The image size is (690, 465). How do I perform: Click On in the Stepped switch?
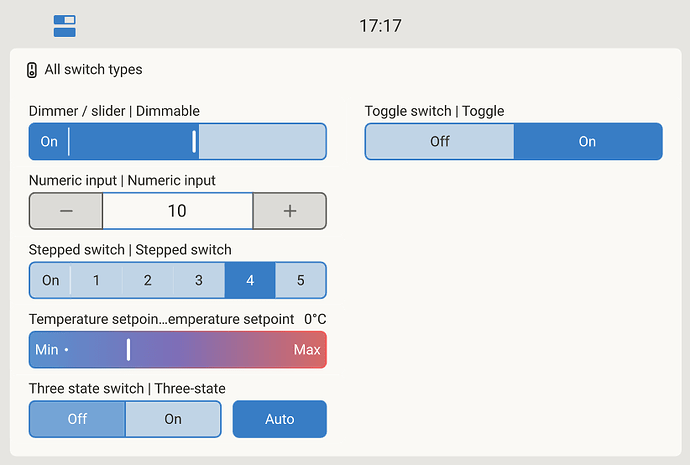[50, 280]
